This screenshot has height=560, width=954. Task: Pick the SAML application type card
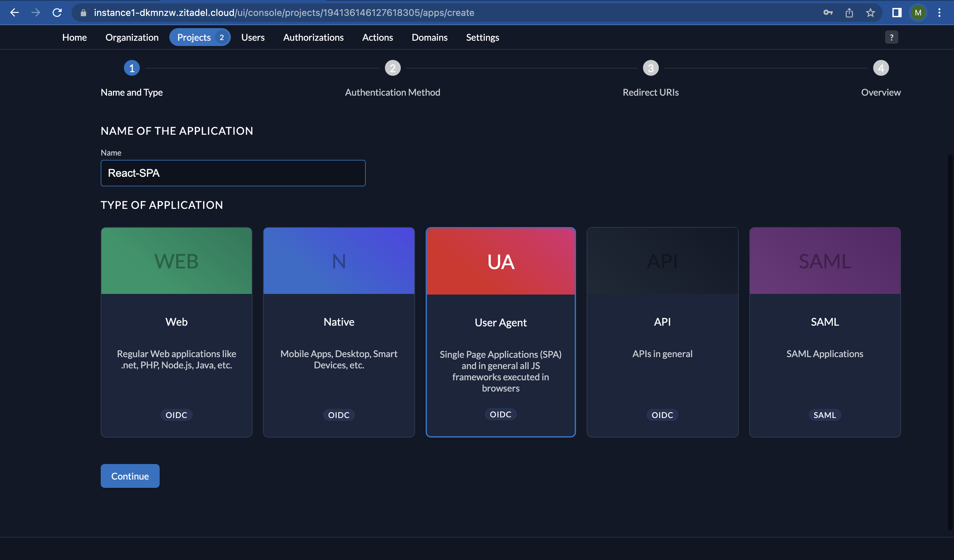(824, 332)
